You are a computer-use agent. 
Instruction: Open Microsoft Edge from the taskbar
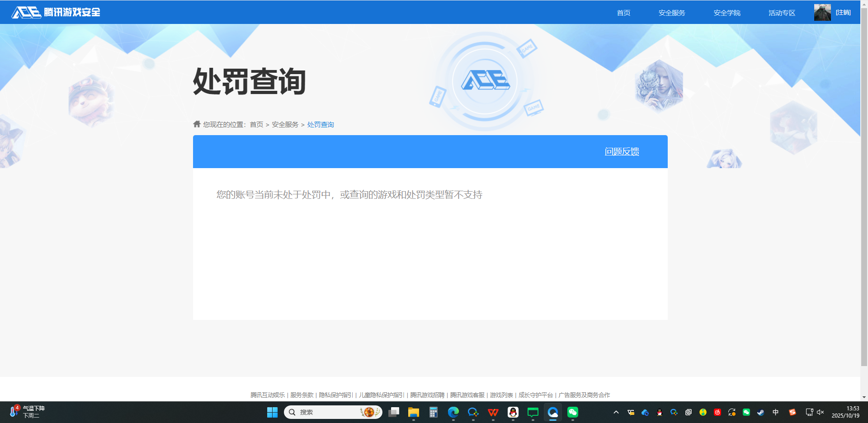453,412
